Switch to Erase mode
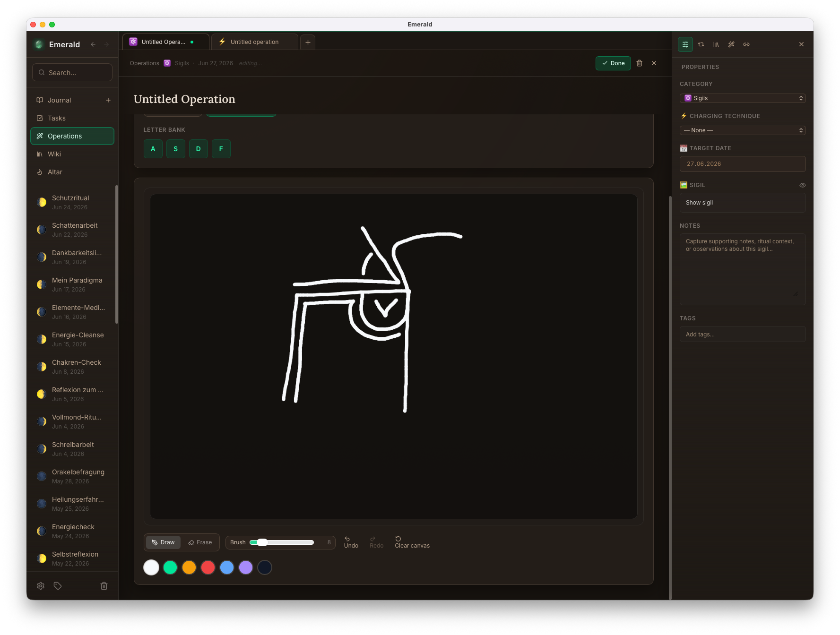Image resolution: width=840 pixels, height=635 pixels. (x=200, y=542)
